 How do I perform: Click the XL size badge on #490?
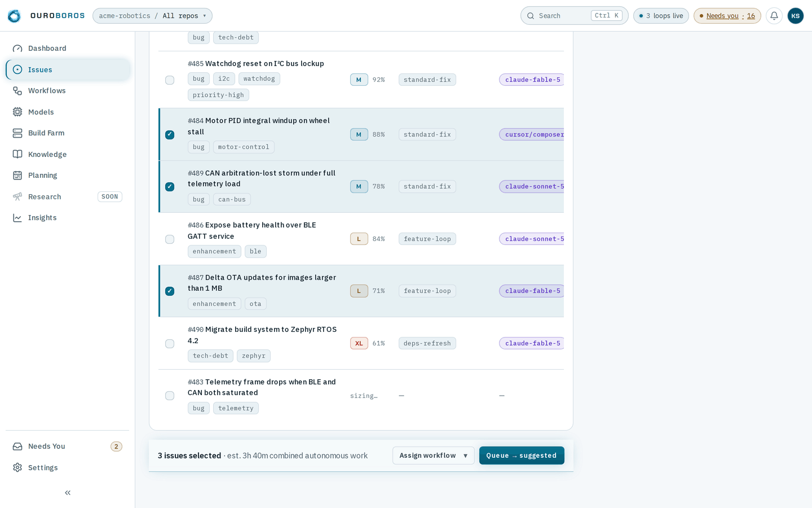pyautogui.click(x=359, y=343)
